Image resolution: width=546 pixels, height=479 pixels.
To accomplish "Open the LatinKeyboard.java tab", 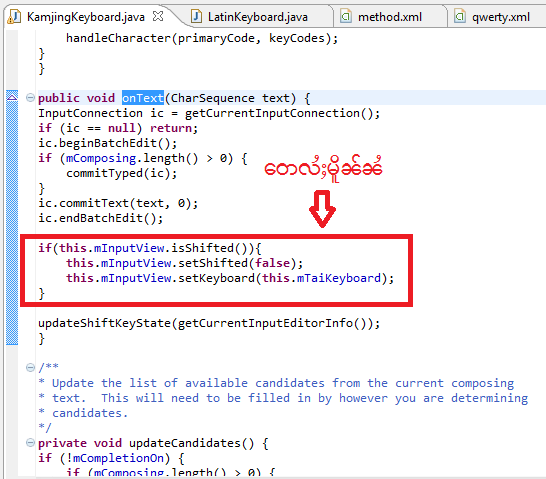I will [x=257, y=17].
